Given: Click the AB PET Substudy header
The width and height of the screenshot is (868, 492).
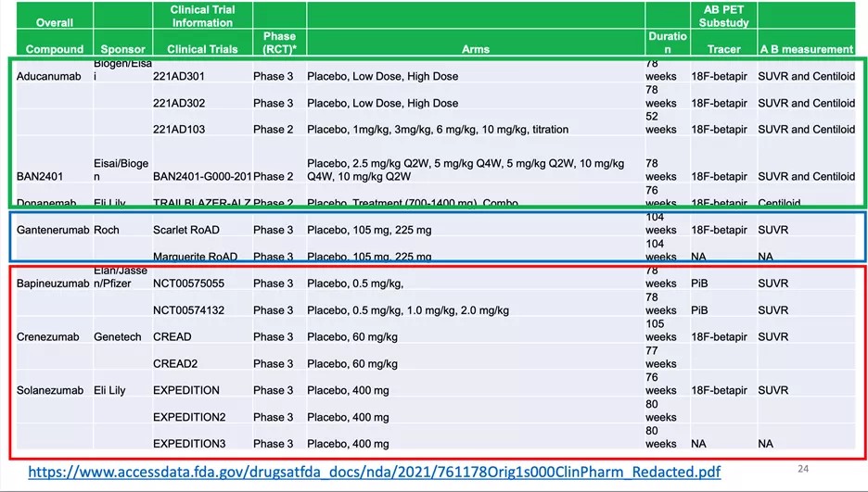Looking at the screenshot, I should click(723, 16).
